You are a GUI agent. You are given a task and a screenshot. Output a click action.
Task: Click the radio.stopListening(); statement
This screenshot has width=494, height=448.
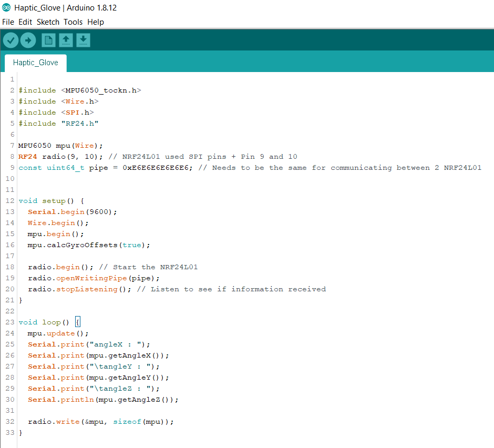coord(79,289)
